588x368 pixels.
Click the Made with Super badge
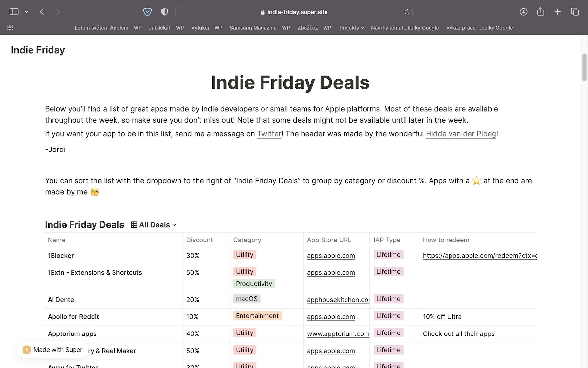pyautogui.click(x=52, y=350)
